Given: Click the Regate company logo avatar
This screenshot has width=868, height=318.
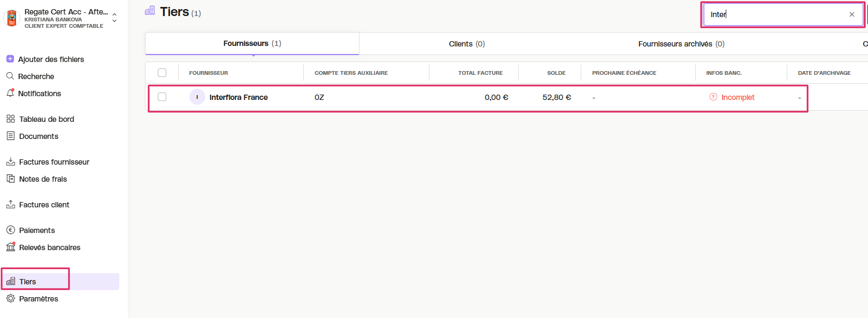Looking at the screenshot, I should pyautogui.click(x=12, y=18).
